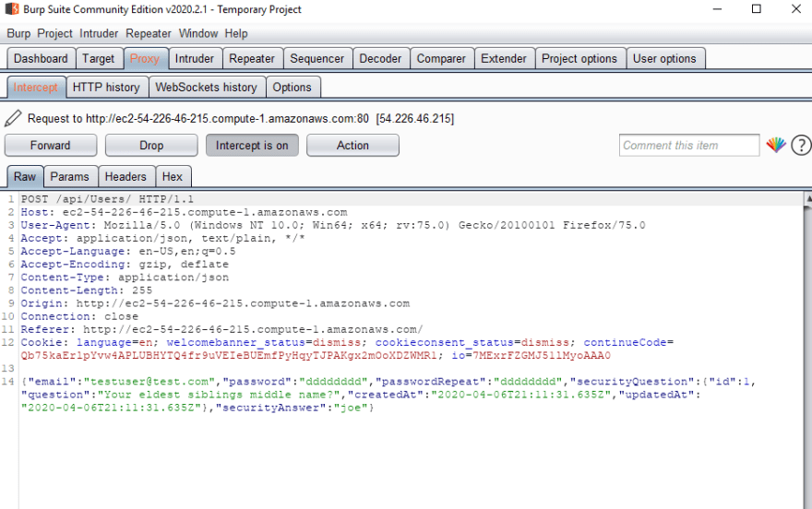Switch to the Extender tab

pos(504,58)
